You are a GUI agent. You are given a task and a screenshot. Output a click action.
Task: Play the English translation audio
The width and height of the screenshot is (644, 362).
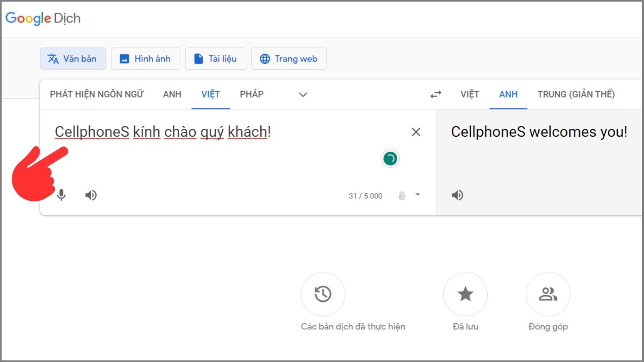pyautogui.click(x=457, y=195)
